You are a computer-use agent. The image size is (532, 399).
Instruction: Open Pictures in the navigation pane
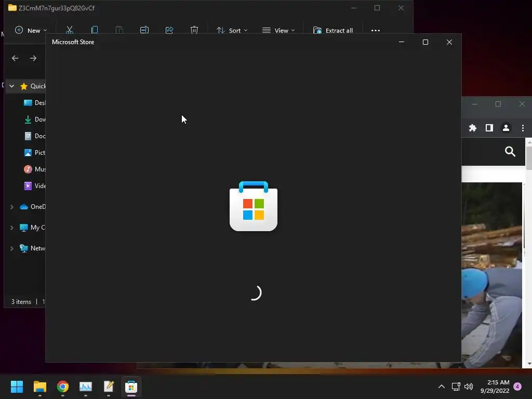point(34,153)
